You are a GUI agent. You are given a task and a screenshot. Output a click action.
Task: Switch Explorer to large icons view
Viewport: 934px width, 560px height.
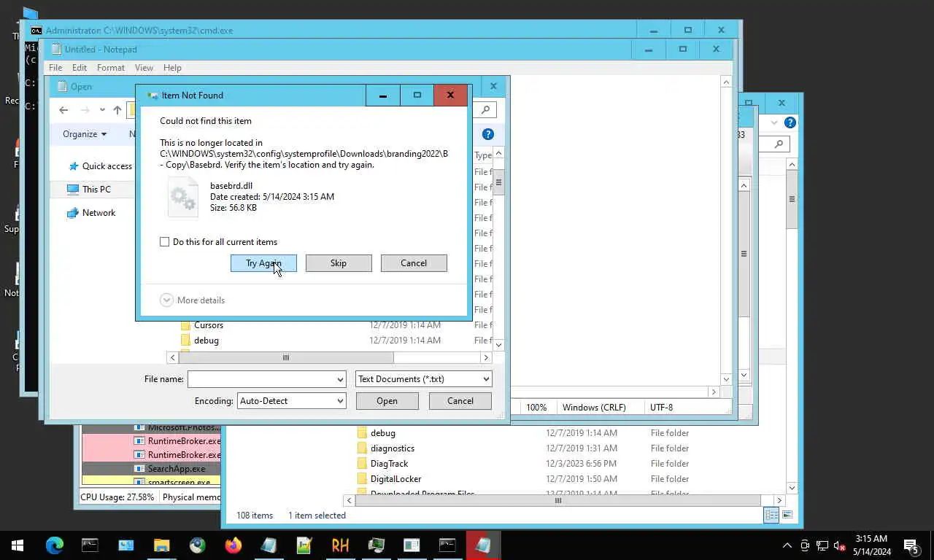point(787,515)
